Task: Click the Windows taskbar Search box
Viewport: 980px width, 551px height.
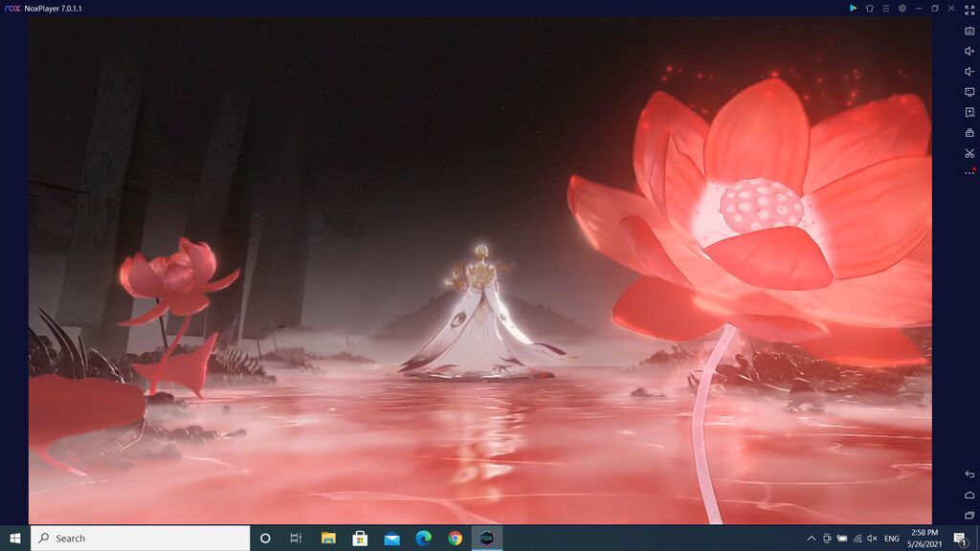Action: click(x=140, y=538)
